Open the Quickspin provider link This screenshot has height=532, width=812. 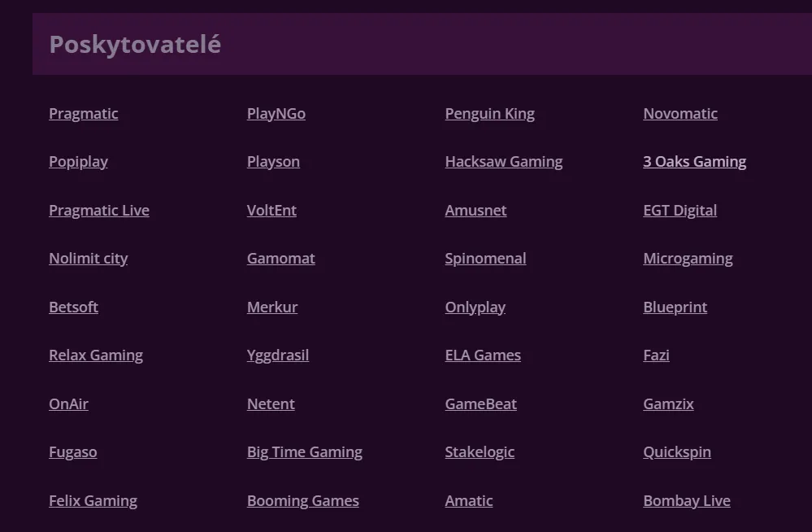coord(677,452)
